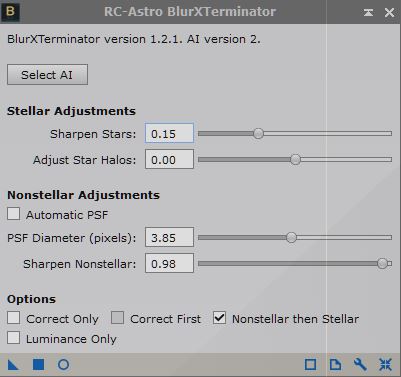The width and height of the screenshot is (401, 377).
Task: Click the 'BlurXTerminator version 1.2.1' text
Action: point(95,39)
